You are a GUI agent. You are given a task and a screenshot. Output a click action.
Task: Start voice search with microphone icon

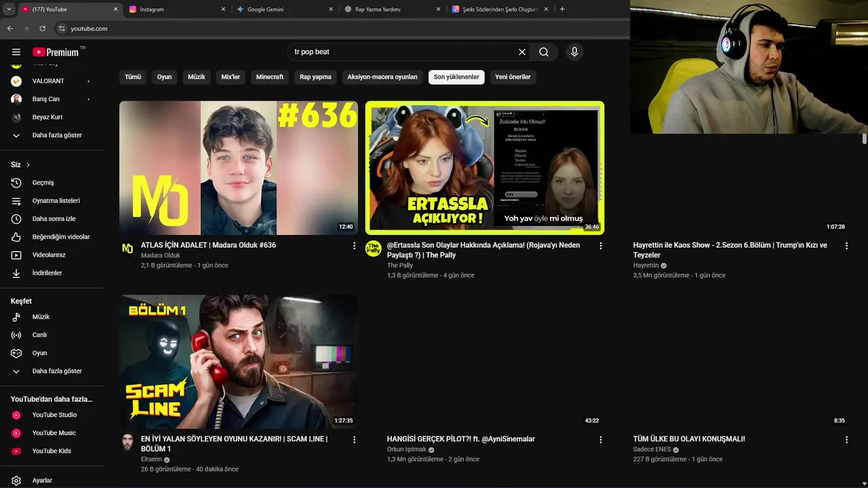point(574,52)
